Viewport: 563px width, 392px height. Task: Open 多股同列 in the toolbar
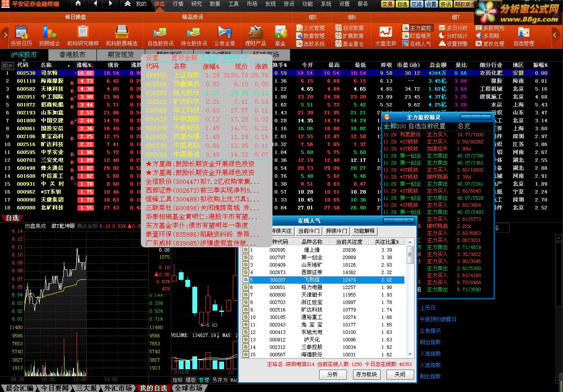(x=490, y=28)
